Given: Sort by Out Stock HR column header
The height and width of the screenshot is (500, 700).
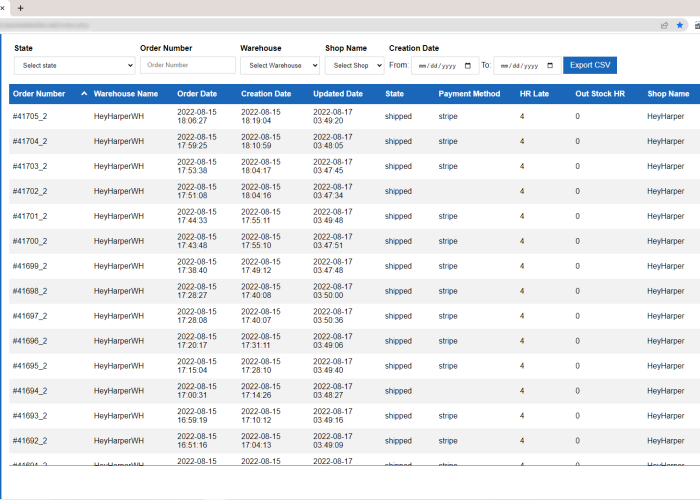Looking at the screenshot, I should click(600, 94).
